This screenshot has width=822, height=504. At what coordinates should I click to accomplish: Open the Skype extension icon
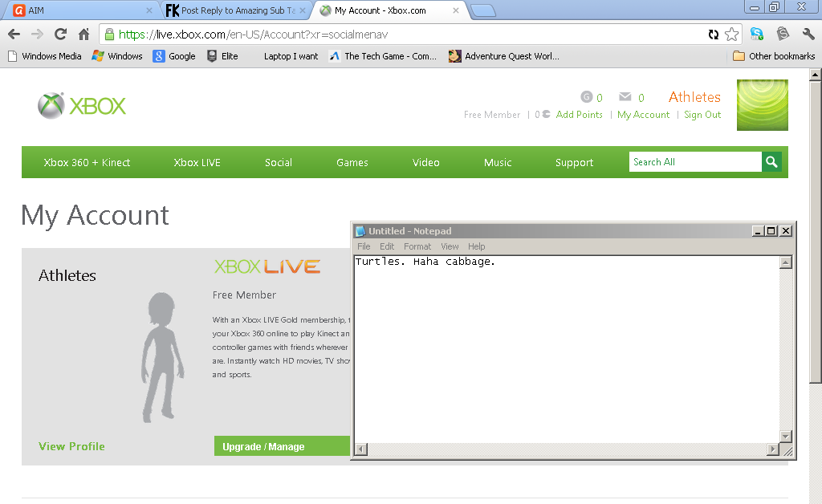[x=756, y=34]
